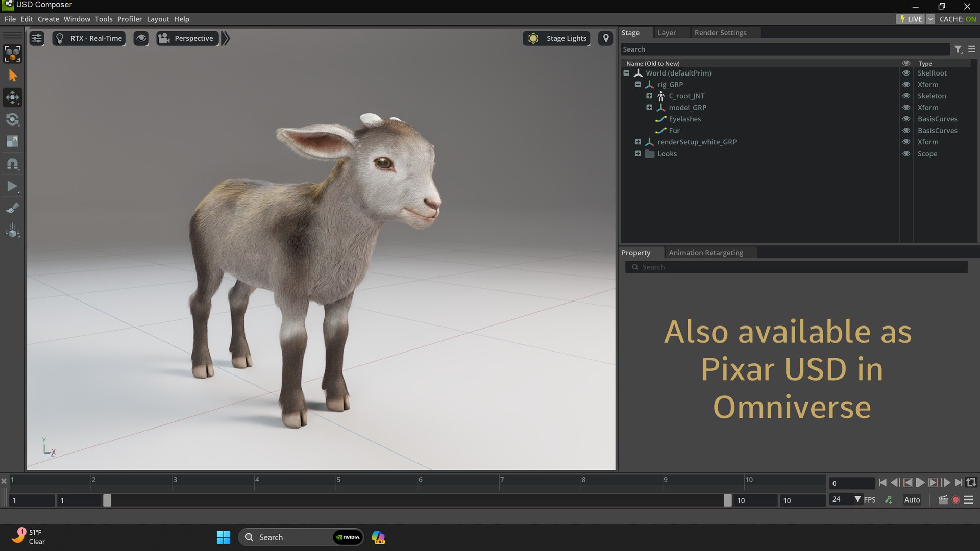
Task: Expand the Looks folder node
Action: tap(638, 153)
